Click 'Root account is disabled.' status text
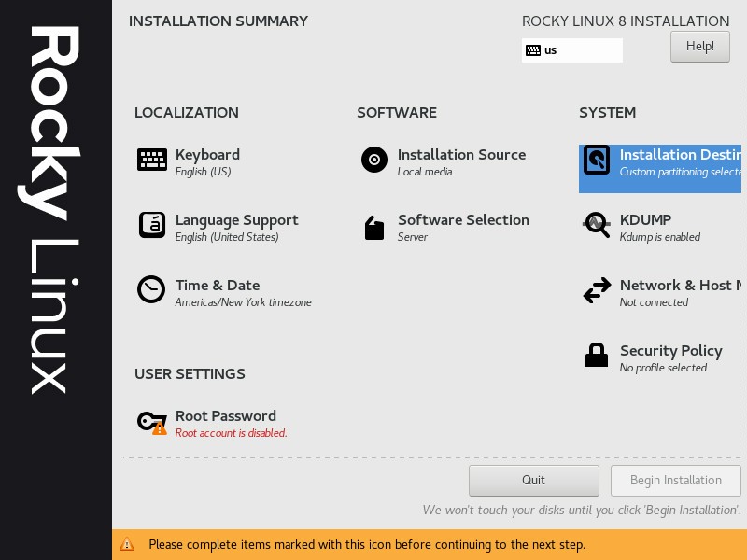The image size is (747, 560). [231, 433]
